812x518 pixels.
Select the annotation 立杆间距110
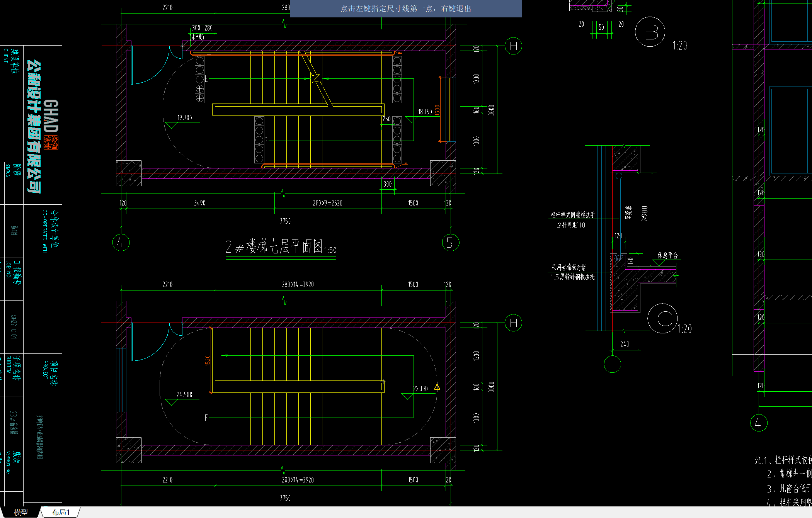pyautogui.click(x=571, y=225)
